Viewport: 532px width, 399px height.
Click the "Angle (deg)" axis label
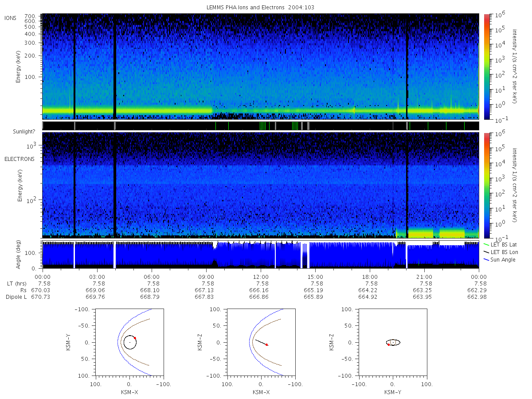pyautogui.click(x=20, y=254)
